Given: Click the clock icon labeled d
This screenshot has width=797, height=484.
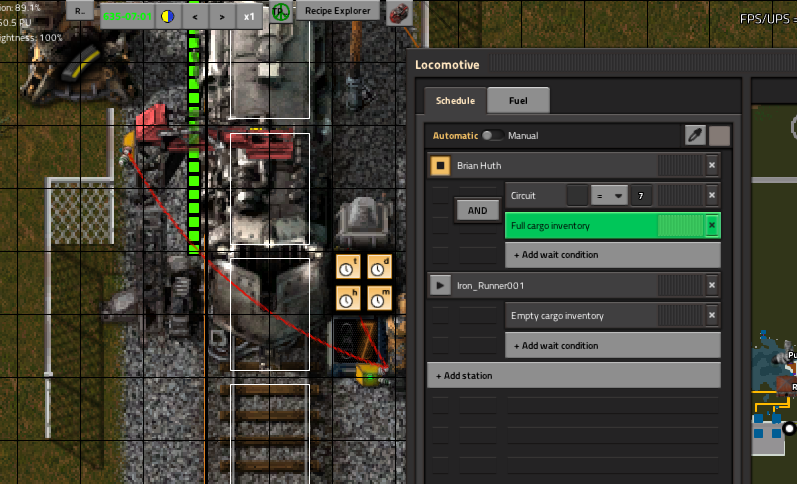Looking at the screenshot, I should [380, 267].
